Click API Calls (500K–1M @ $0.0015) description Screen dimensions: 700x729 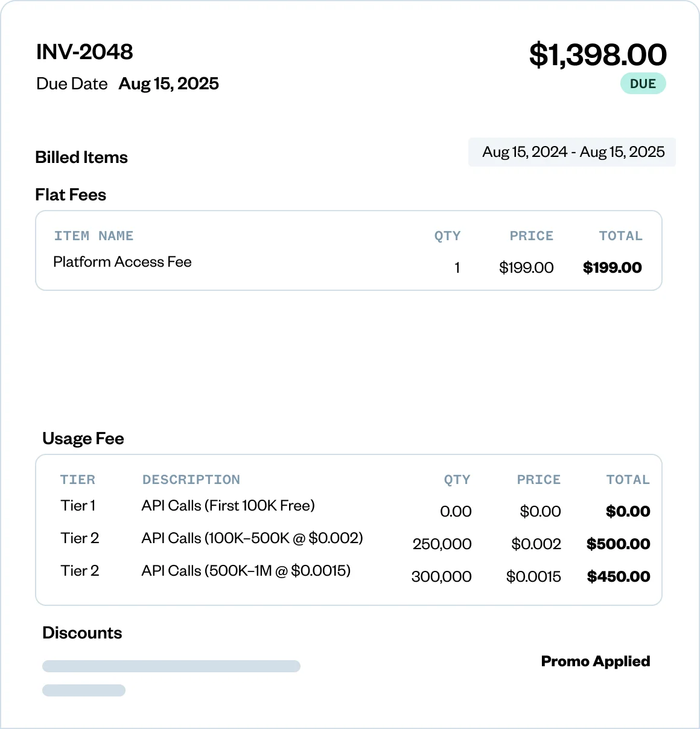pyautogui.click(x=246, y=571)
